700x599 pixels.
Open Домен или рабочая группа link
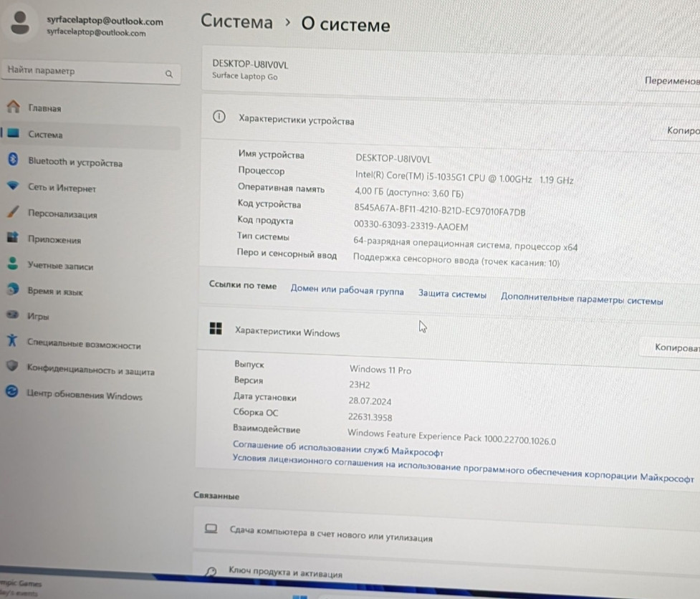(347, 292)
